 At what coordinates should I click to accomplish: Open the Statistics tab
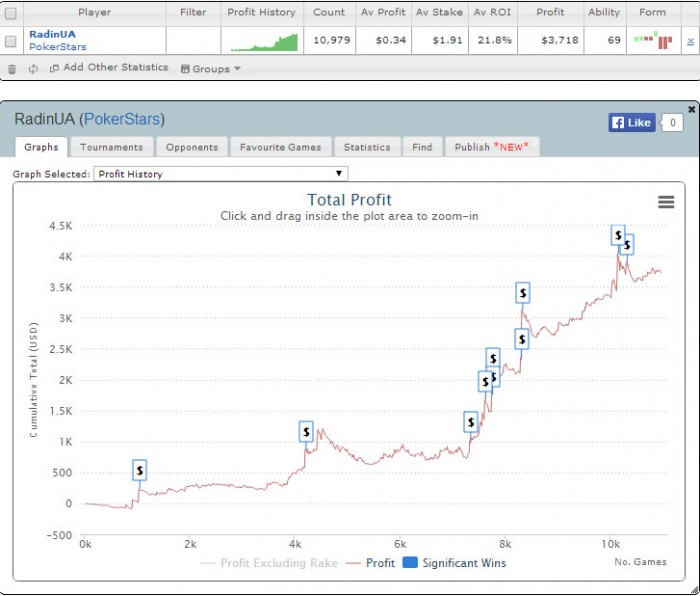[x=367, y=147]
